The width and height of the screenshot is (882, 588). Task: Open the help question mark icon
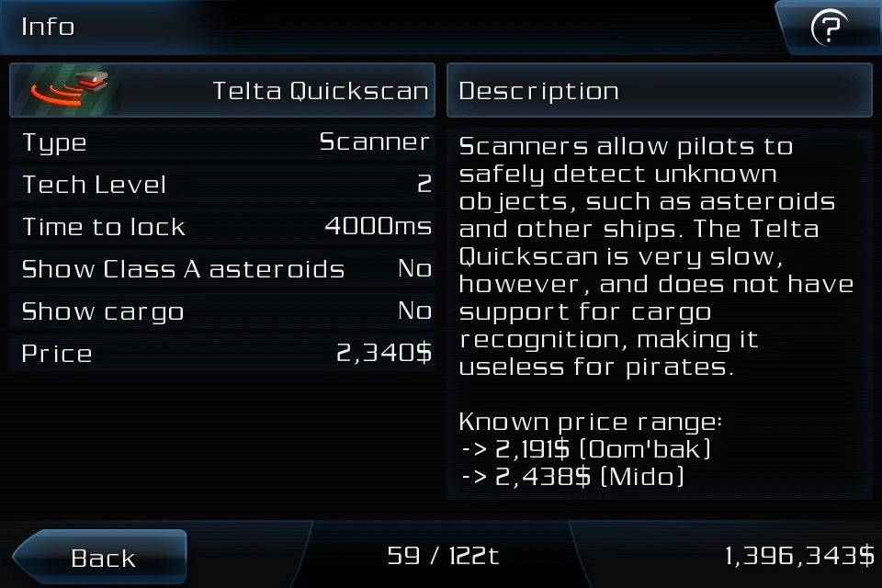pos(828,28)
